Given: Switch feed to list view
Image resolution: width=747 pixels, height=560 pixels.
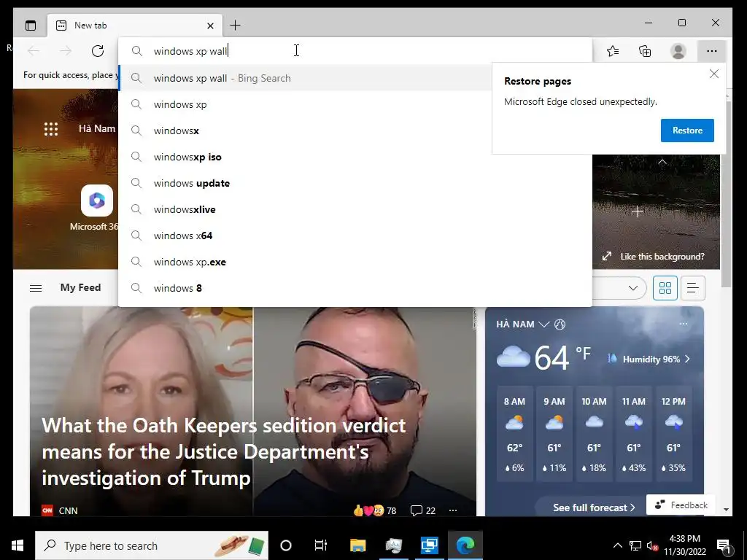Looking at the screenshot, I should [x=693, y=288].
